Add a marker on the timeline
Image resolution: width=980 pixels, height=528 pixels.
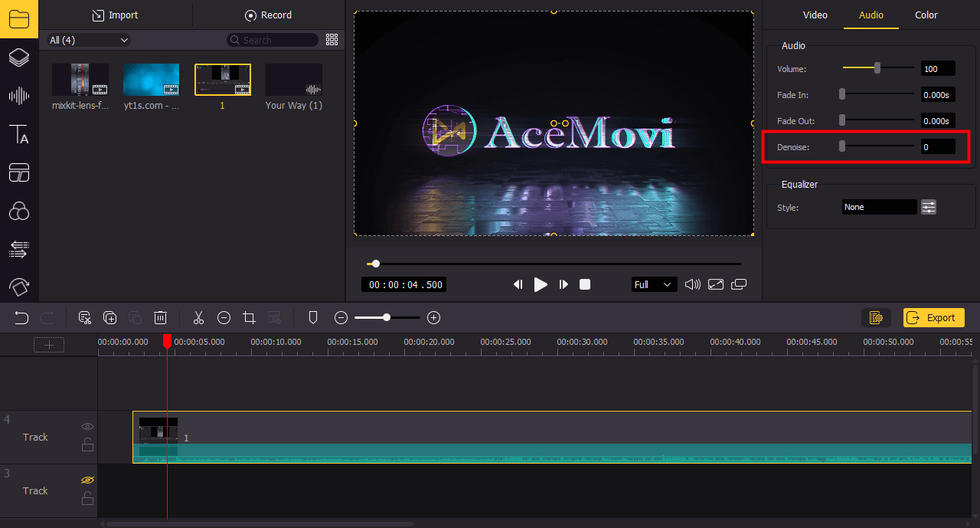coord(312,317)
